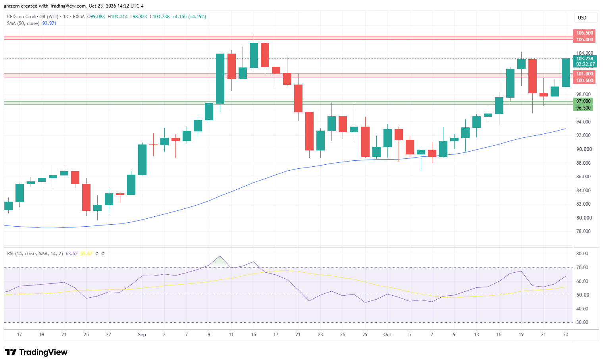Click the RSI moving average value 55.67

[x=86, y=254]
